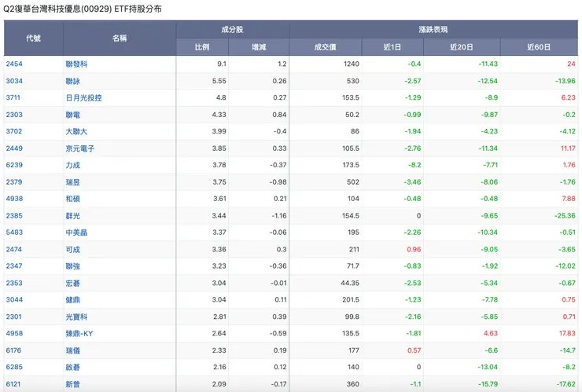
Task: Click the 可成 stock name link
Action: click(72, 250)
